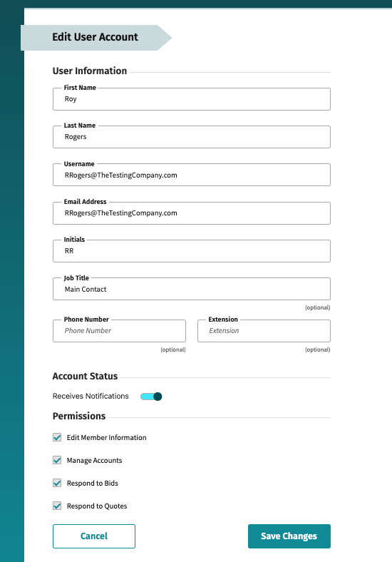Click the Initials field showing RR

tap(191, 251)
